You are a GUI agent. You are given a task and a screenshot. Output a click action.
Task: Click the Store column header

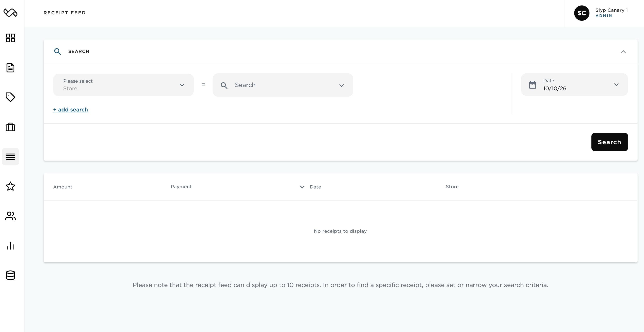tap(452, 187)
